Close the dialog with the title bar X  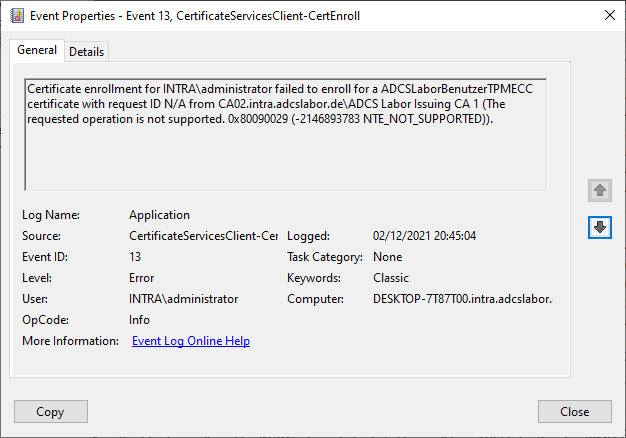tap(610, 16)
